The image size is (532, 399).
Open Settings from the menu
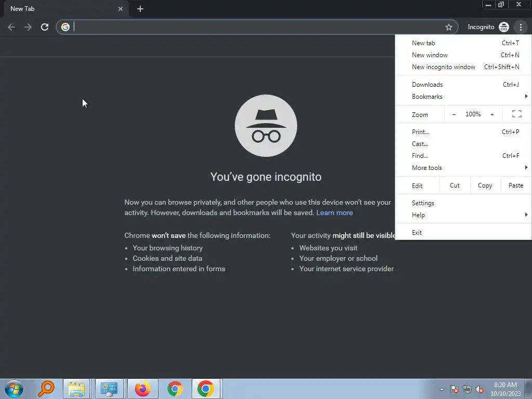point(463,203)
